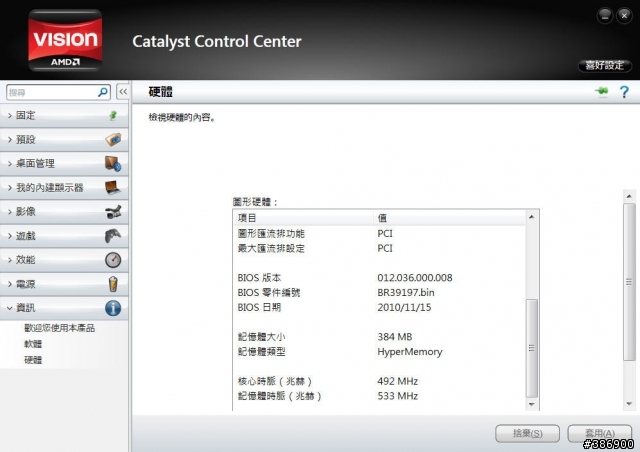Image resolution: width=640 pixels, height=452 pixels.
Task: Click the value 492 MHz
Action: 398,381
